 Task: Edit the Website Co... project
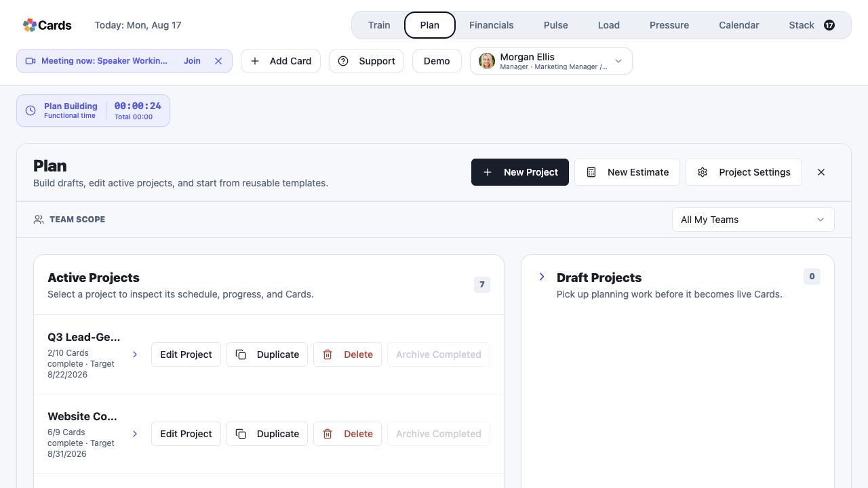[x=186, y=434]
